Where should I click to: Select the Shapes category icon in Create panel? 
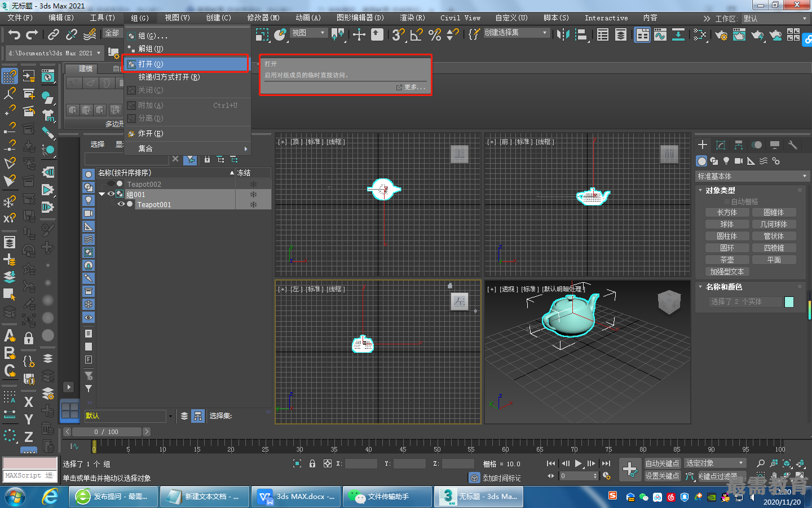tap(714, 161)
